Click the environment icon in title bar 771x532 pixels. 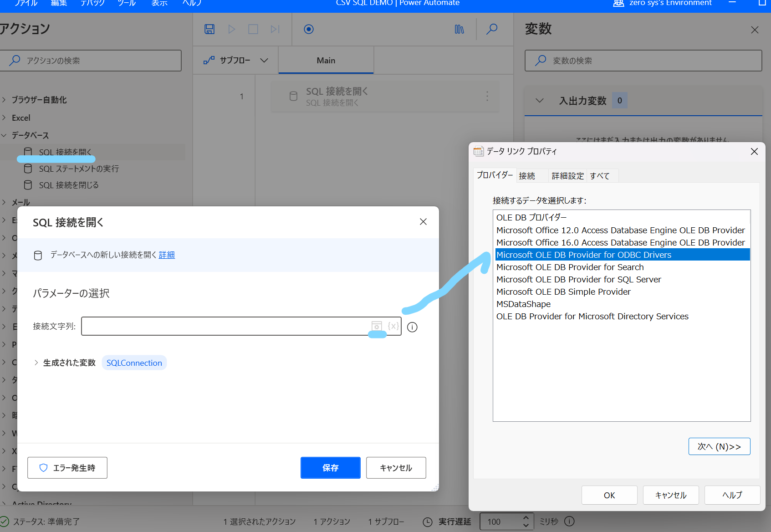click(618, 3)
